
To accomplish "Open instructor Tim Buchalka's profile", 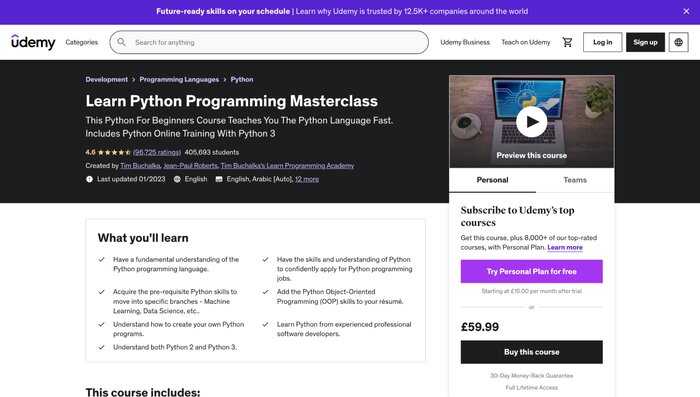I will tap(140, 166).
